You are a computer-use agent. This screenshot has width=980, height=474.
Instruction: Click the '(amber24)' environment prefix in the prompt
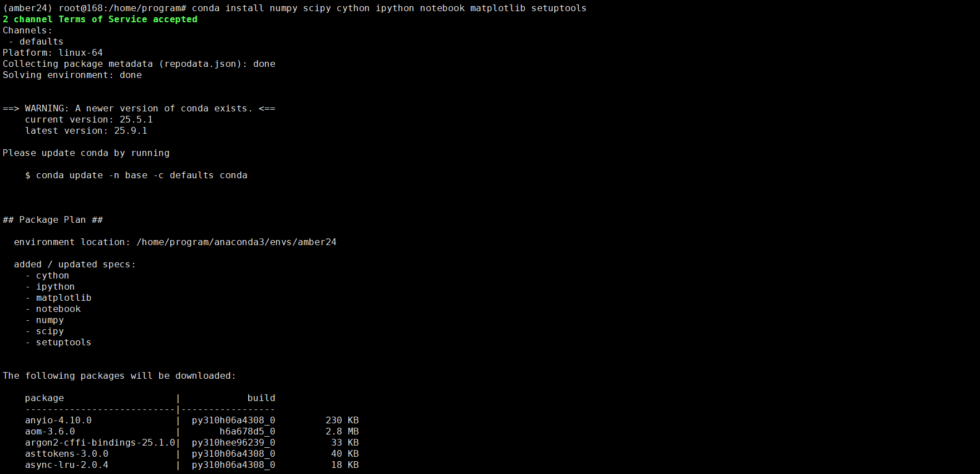point(28,8)
